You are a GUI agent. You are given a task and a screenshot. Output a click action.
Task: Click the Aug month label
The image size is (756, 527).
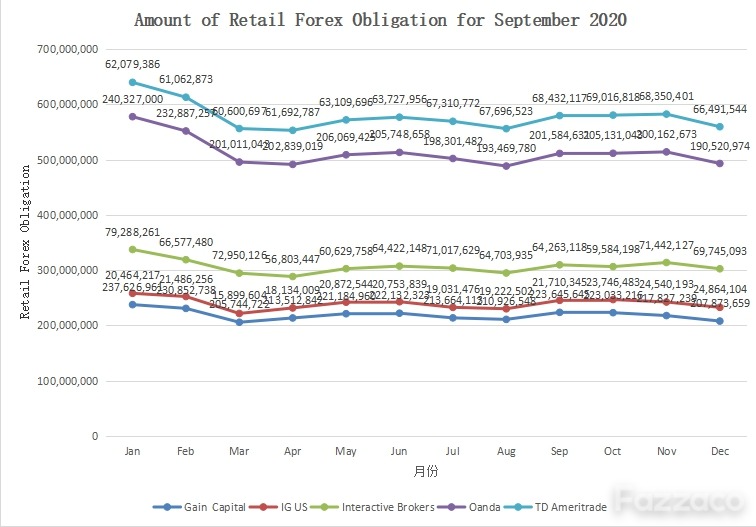[x=506, y=451]
